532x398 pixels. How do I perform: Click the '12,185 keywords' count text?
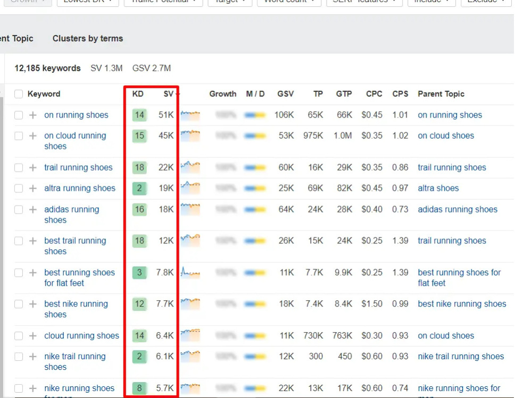point(47,68)
